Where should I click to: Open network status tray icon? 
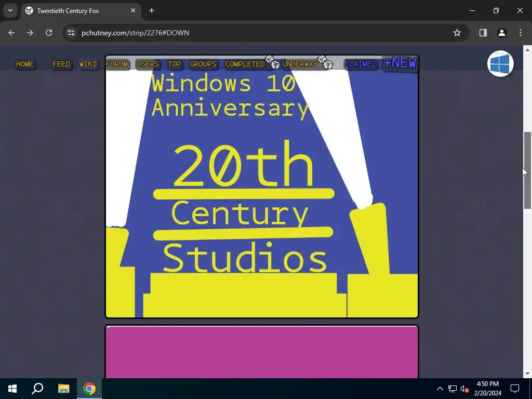point(453,389)
